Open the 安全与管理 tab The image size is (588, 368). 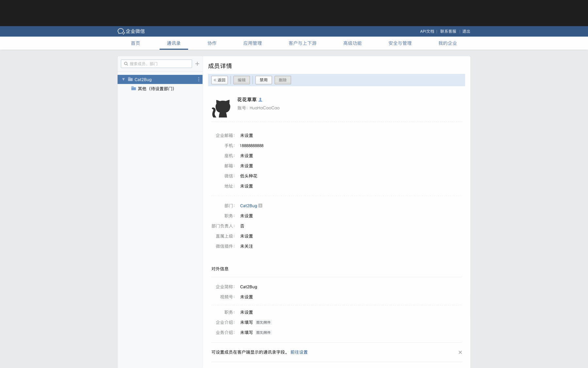(400, 43)
